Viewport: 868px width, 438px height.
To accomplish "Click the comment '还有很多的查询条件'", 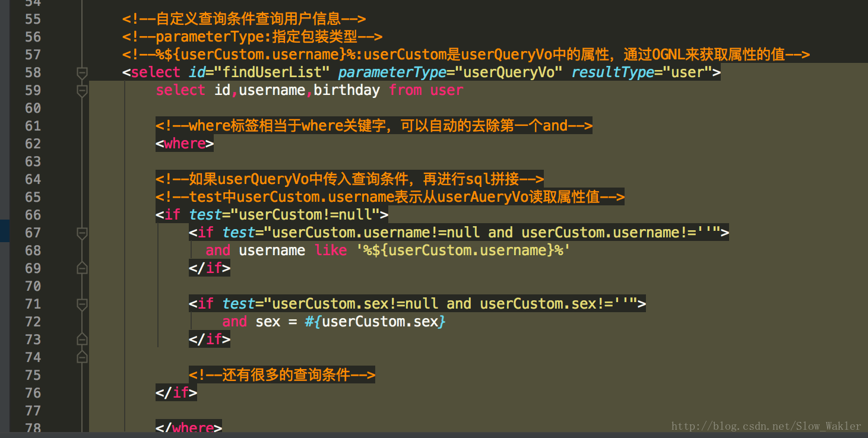I will 282,375.
